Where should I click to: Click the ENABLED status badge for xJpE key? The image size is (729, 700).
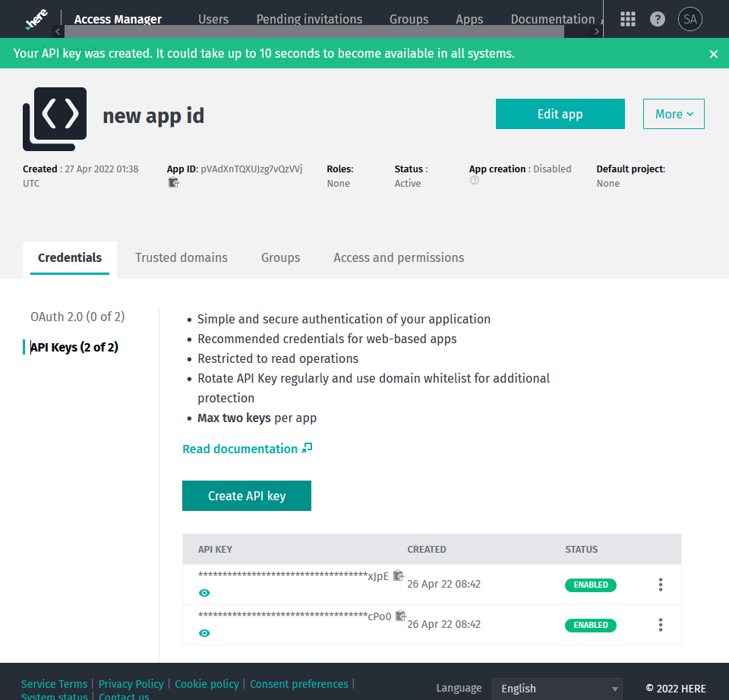pyautogui.click(x=591, y=585)
